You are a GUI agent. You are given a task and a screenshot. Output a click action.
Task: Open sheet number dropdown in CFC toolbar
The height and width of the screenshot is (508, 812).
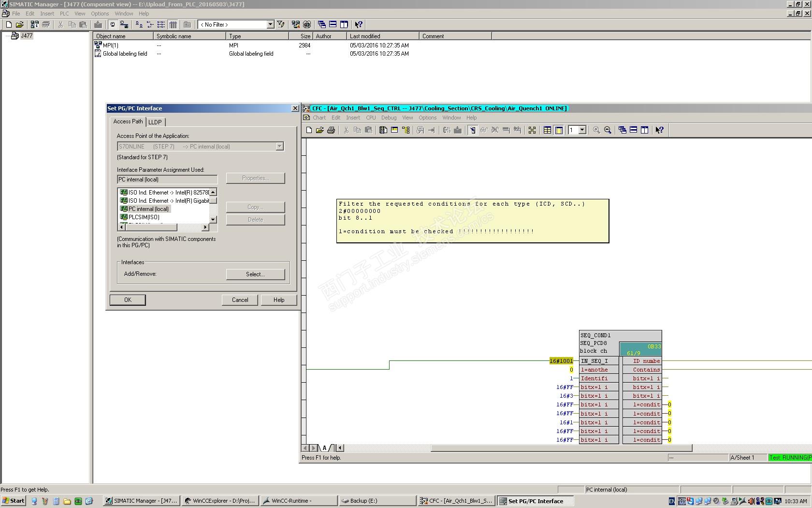tap(582, 130)
